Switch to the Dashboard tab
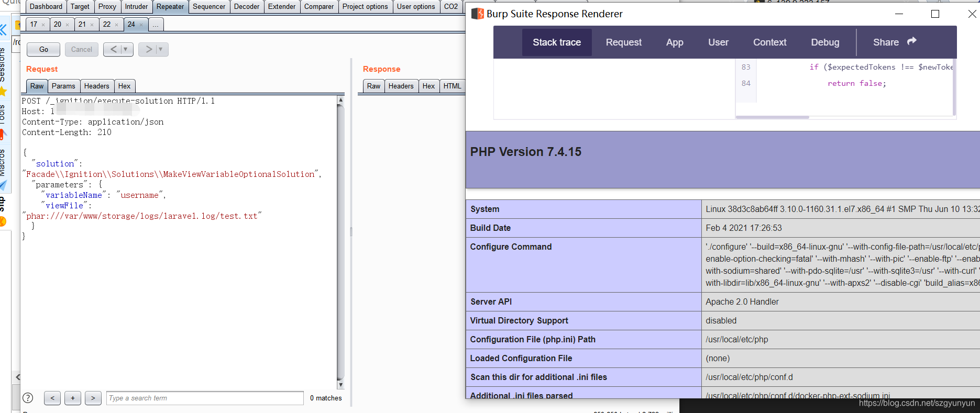This screenshot has height=413, width=980. tap(46, 7)
